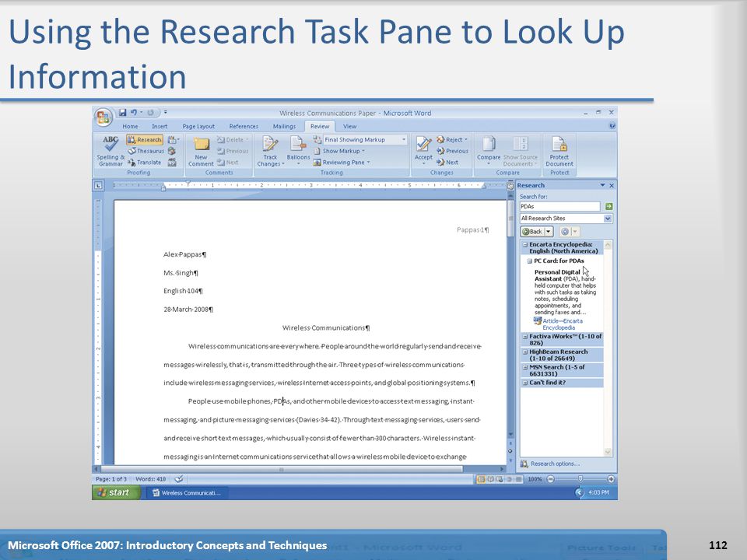
Task: Expand the HighBeam Research results
Action: point(524,352)
